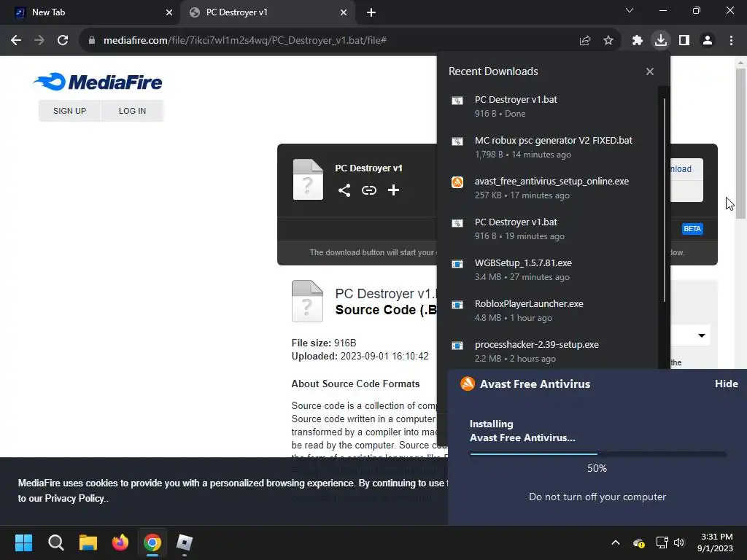
Task: Click the WGBSetup_1.5.7.81.exe file icon
Action: (457, 264)
